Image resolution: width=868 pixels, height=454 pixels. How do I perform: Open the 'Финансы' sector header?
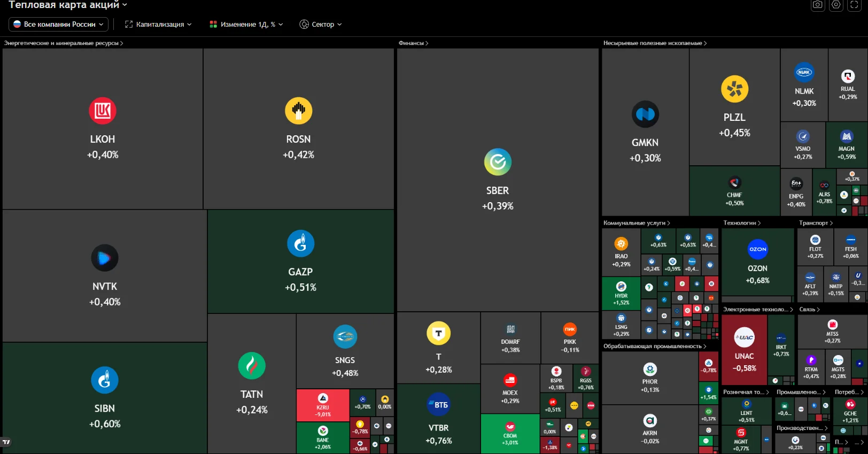[x=413, y=43]
